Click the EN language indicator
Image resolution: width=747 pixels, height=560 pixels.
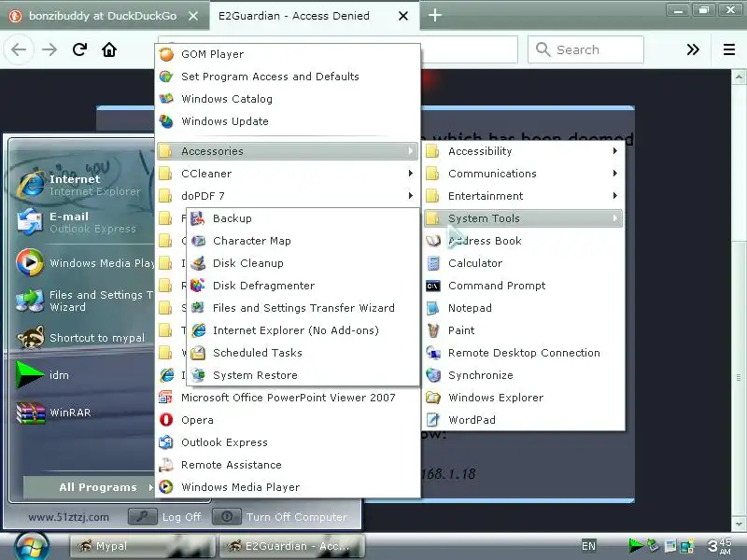589,546
